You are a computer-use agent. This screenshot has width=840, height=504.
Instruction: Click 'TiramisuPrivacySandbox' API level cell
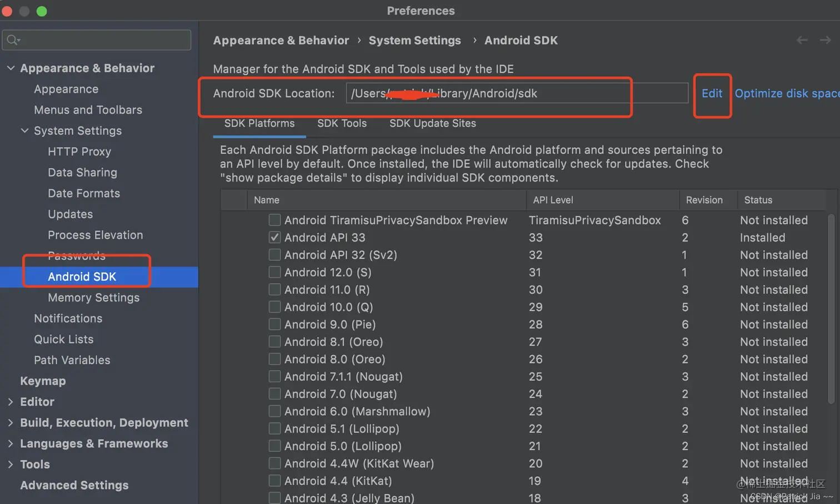point(594,220)
